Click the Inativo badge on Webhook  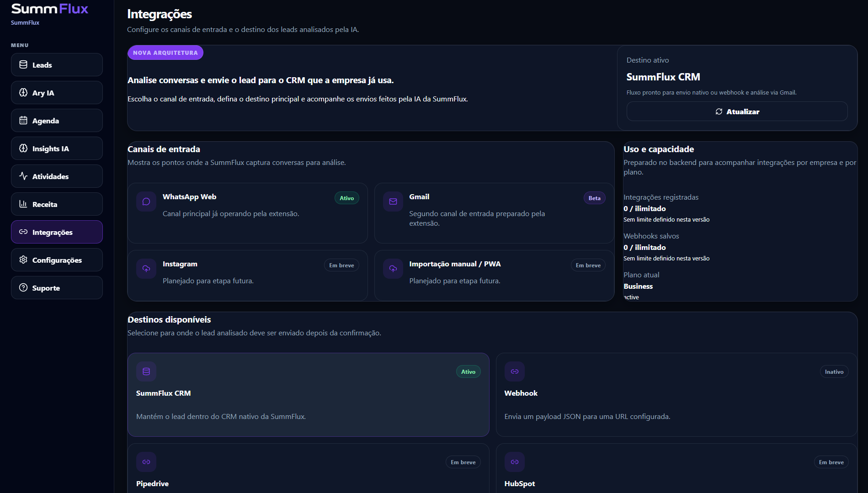point(834,372)
